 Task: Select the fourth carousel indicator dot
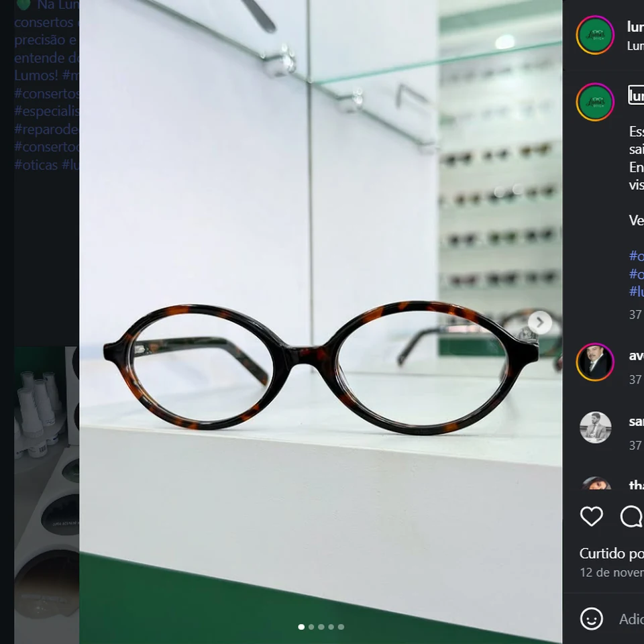click(x=331, y=627)
